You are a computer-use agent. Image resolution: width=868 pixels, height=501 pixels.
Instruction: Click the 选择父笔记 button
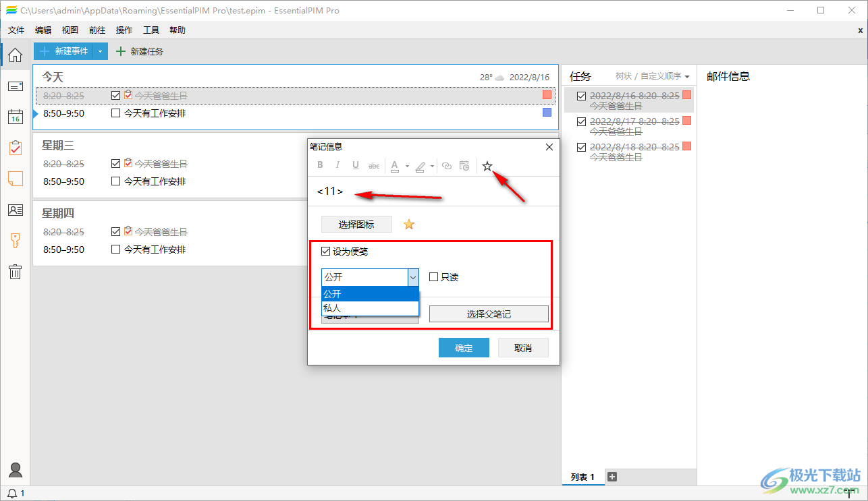(489, 314)
